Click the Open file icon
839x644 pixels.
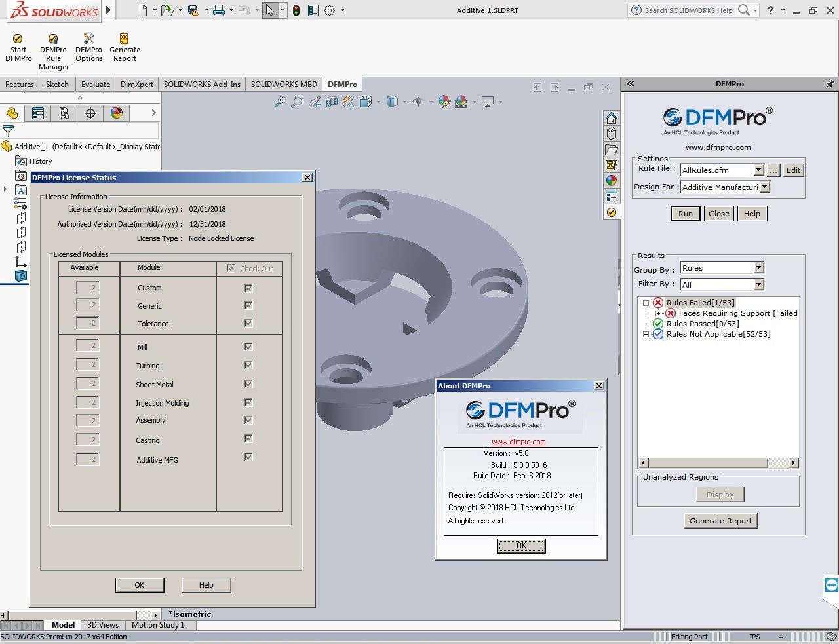click(x=168, y=10)
